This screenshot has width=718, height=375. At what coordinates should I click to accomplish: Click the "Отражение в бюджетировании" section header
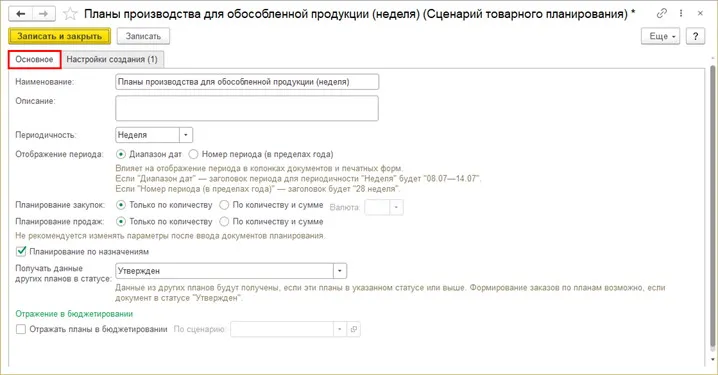(x=74, y=314)
